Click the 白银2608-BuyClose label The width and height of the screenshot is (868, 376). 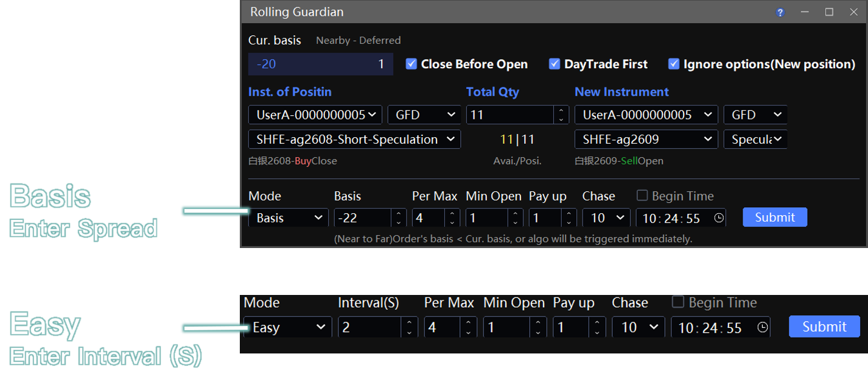[x=293, y=161]
